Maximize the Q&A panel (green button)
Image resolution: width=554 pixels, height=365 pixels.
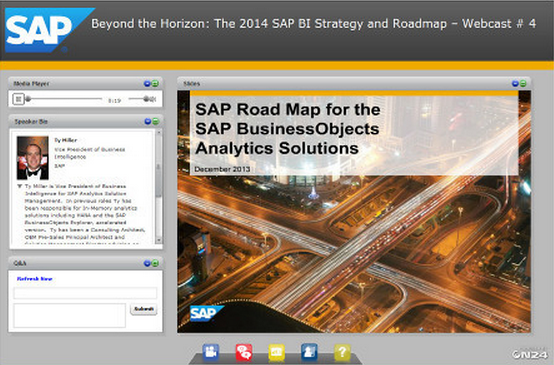[155, 263]
